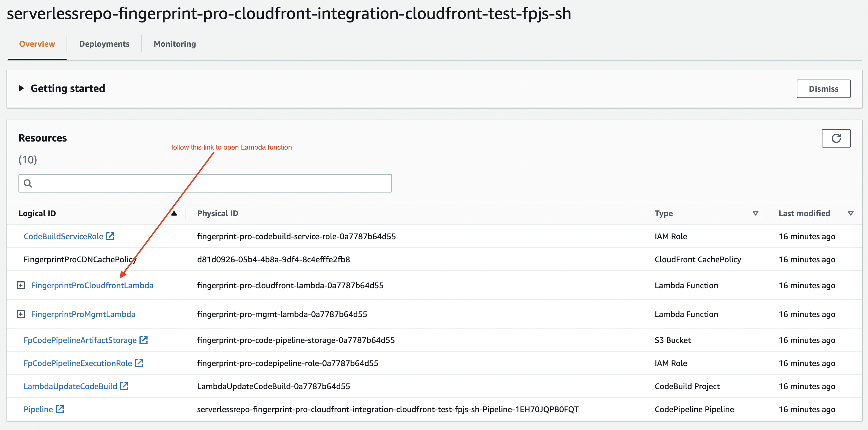868x430 pixels.
Task: Click the magnifier icon in the search box
Action: pos(28,183)
